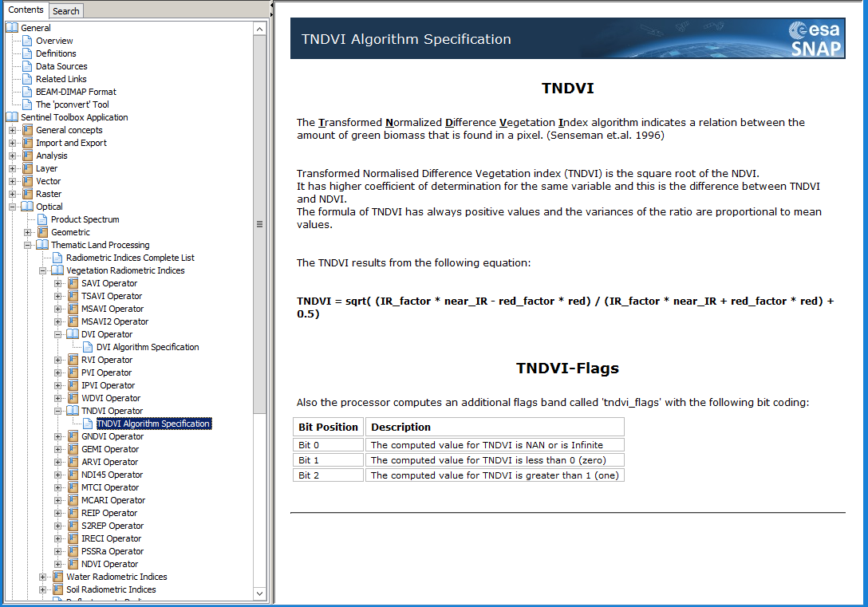Screen dimensions: 868x607
Task: Expand the General concepts node
Action: pyautogui.click(x=12, y=131)
